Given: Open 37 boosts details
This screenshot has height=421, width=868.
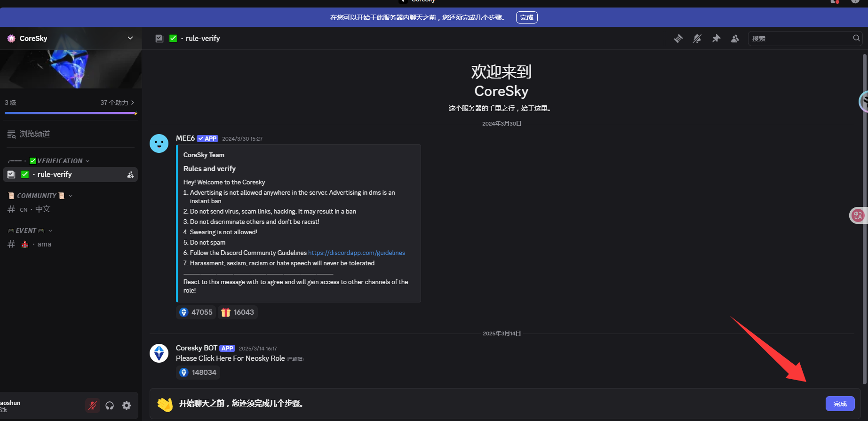Looking at the screenshot, I should 117,103.
